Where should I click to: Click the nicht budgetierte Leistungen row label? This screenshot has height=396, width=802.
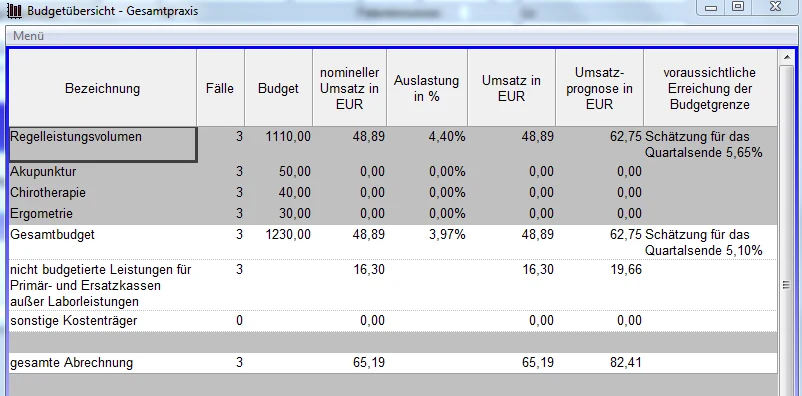(x=101, y=285)
